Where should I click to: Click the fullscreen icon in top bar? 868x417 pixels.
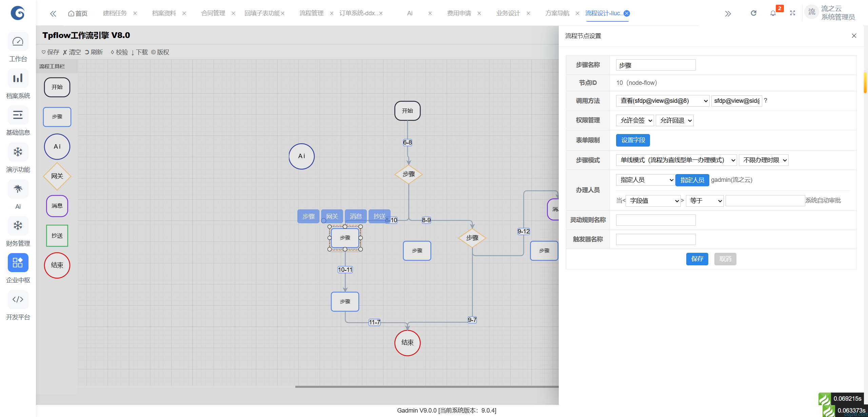click(793, 13)
